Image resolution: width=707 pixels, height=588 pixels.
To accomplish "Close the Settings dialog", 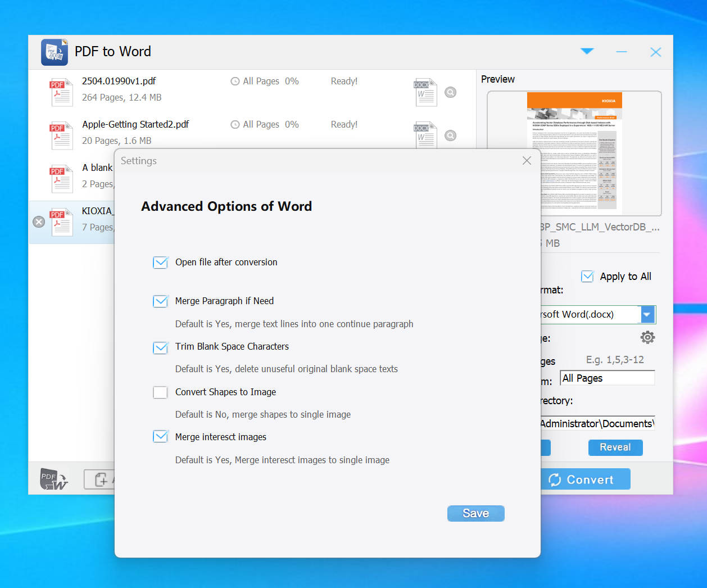I will (527, 161).
